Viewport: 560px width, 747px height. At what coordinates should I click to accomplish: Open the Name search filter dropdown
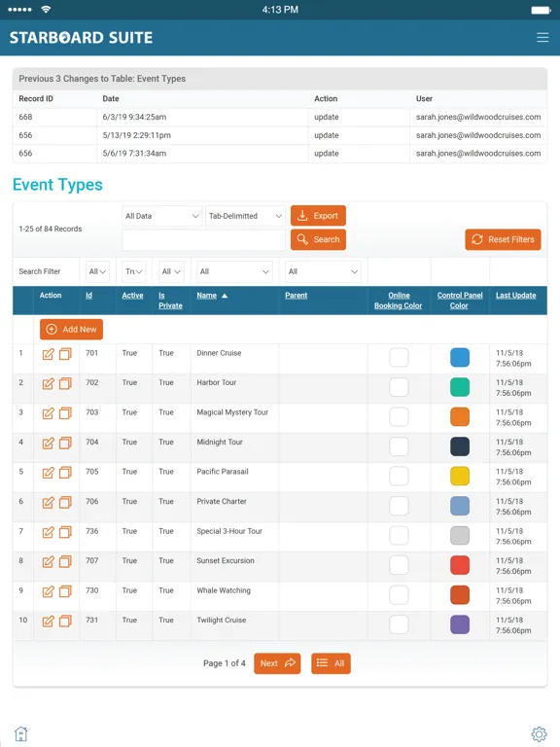click(234, 271)
